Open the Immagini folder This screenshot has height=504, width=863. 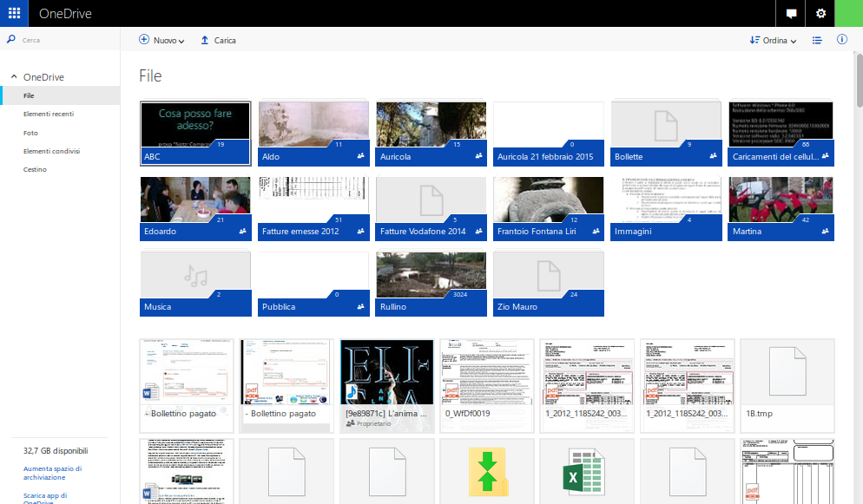coord(666,208)
